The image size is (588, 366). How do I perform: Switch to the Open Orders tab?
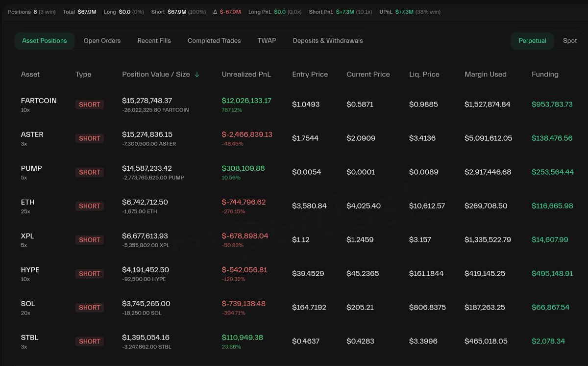tap(102, 41)
